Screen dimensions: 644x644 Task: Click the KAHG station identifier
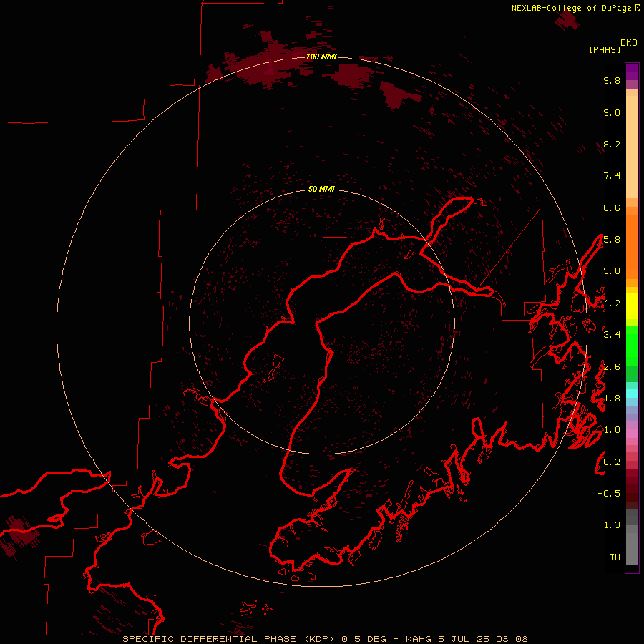(418, 639)
